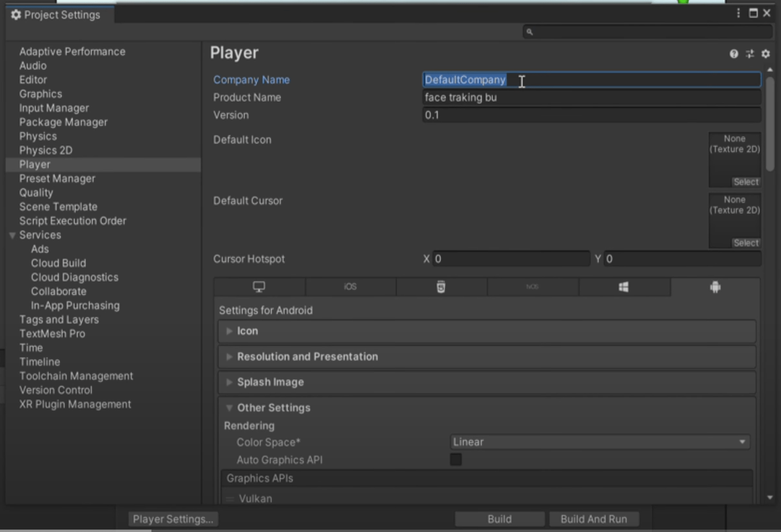Switch to the WebGL HTML5 platform tab

[x=441, y=287]
